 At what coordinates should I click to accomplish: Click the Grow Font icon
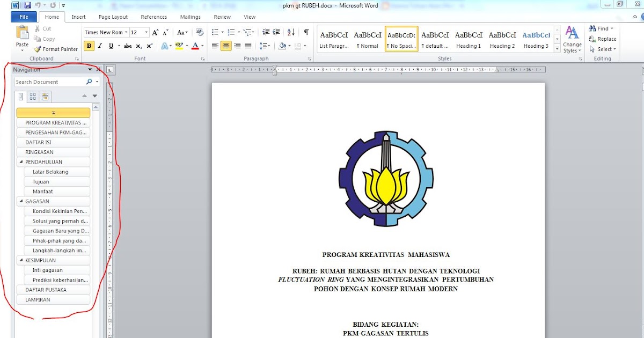[155, 32]
